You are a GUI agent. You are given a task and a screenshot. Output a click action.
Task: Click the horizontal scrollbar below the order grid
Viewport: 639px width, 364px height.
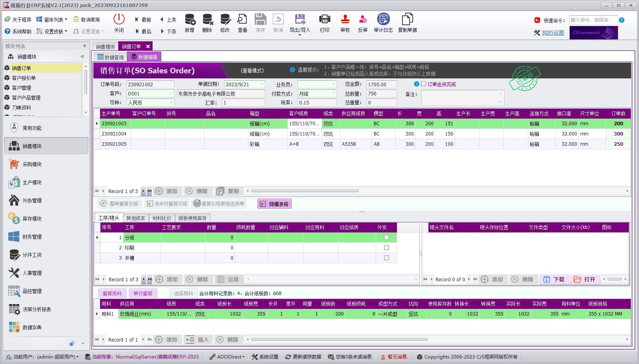tap(306, 191)
